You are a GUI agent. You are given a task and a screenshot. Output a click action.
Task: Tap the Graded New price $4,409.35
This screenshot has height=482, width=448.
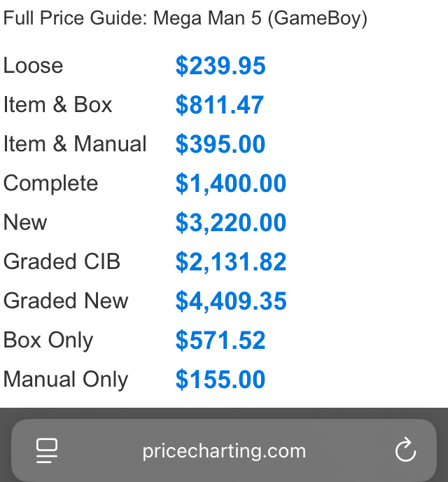coord(231,301)
